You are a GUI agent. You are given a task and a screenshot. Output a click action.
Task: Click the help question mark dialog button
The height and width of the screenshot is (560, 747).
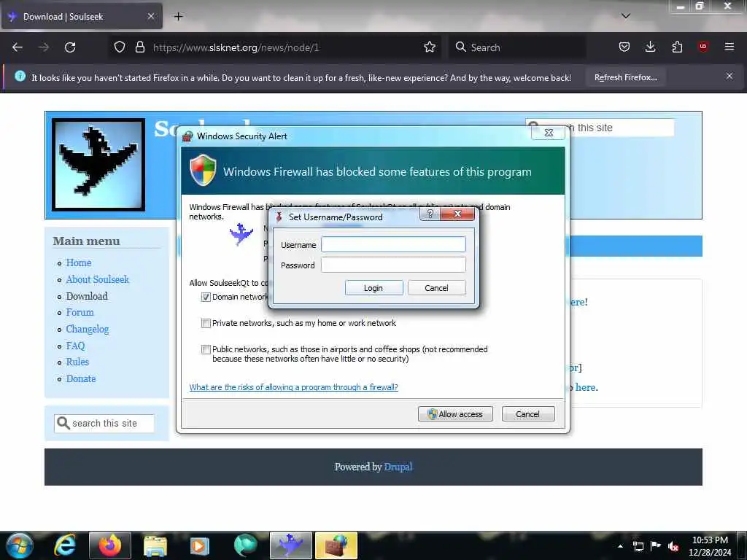point(430,214)
